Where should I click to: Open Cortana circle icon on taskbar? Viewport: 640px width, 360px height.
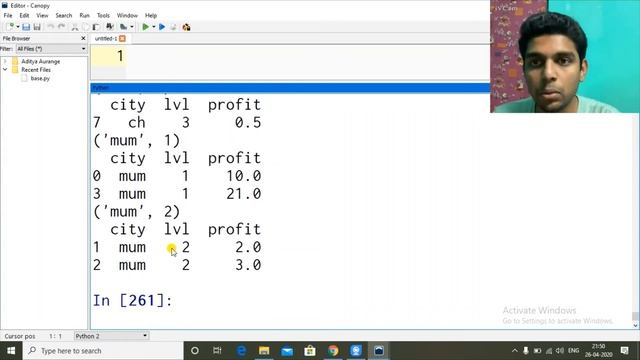tap(195, 351)
